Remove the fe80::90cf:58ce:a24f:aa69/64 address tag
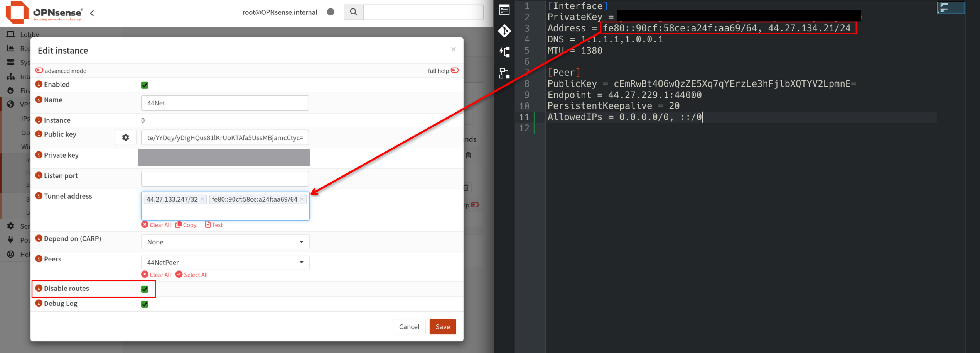980x353 pixels. (302, 199)
